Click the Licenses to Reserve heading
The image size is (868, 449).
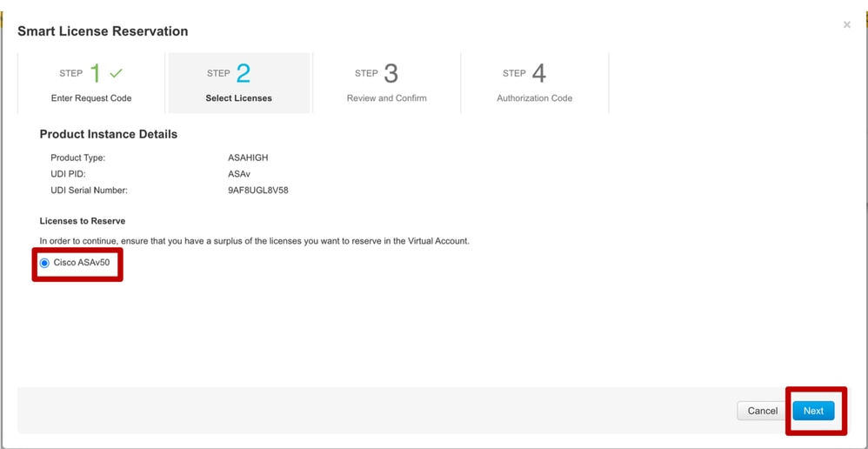(83, 221)
